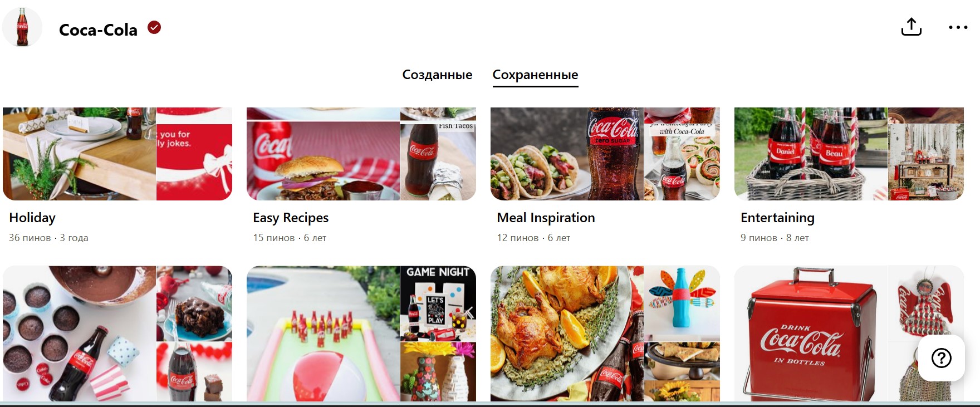Open the Easy Recipes board title
This screenshot has width=980, height=407.
point(291,218)
